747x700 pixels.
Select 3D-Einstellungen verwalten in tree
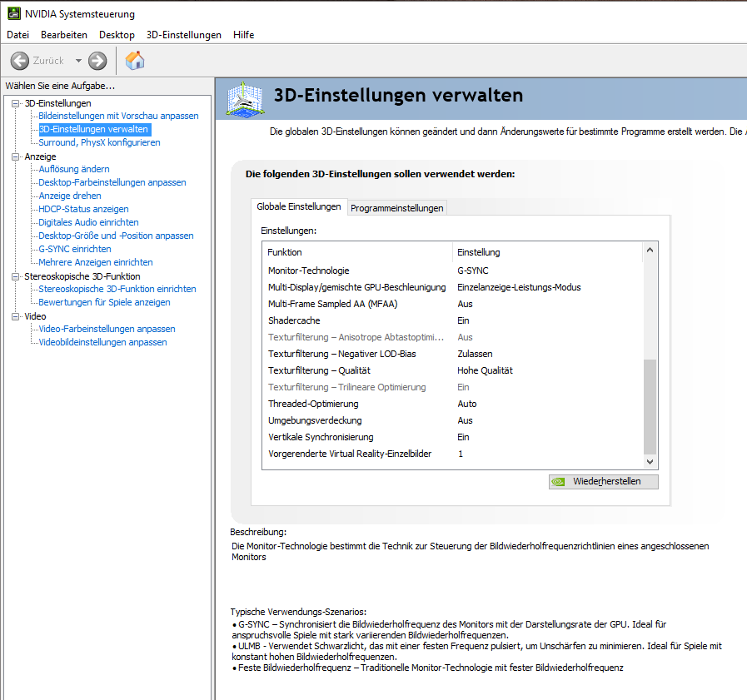[x=94, y=129]
